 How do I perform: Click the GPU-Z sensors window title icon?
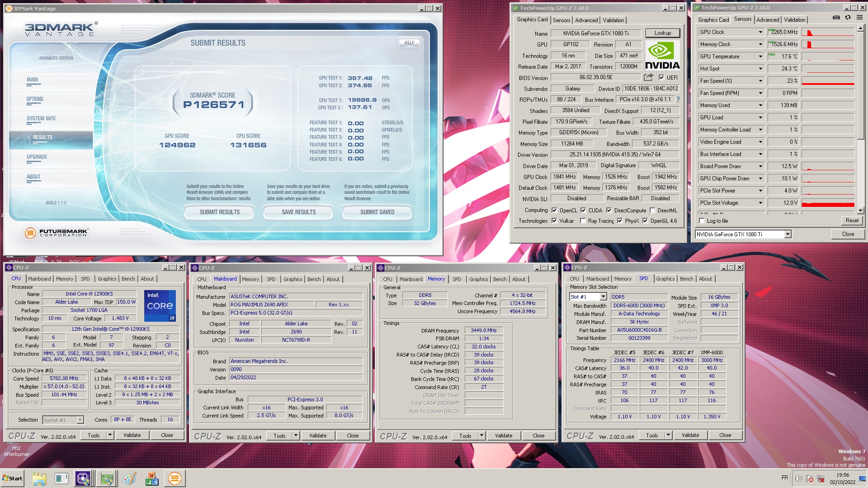point(697,8)
